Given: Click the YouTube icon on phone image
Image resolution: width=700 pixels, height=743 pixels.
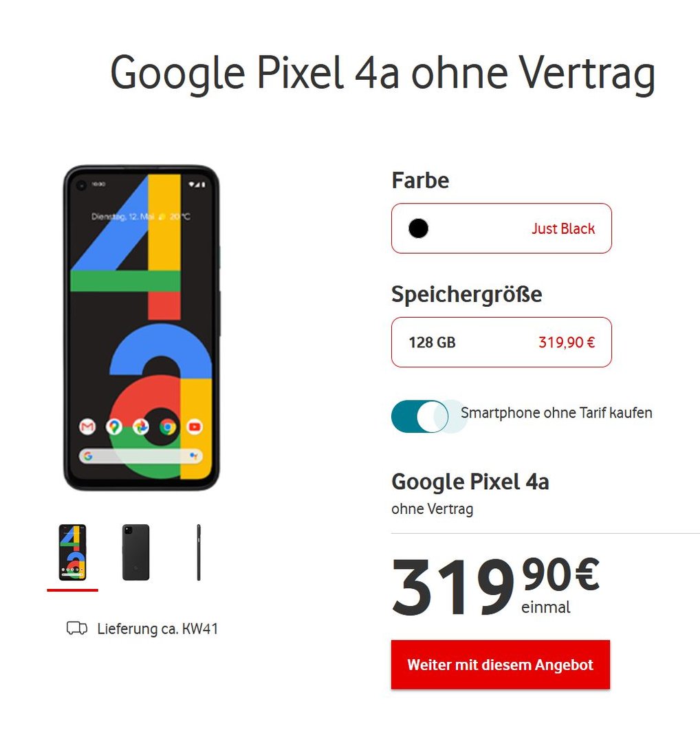Looking at the screenshot, I should tap(195, 427).
